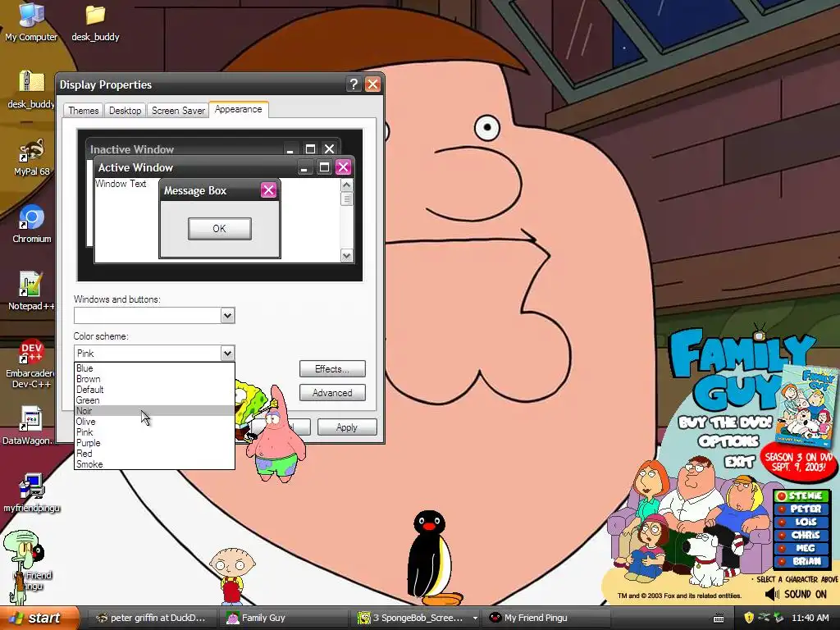
Task: Switch to the Themes tab
Action: (83, 111)
